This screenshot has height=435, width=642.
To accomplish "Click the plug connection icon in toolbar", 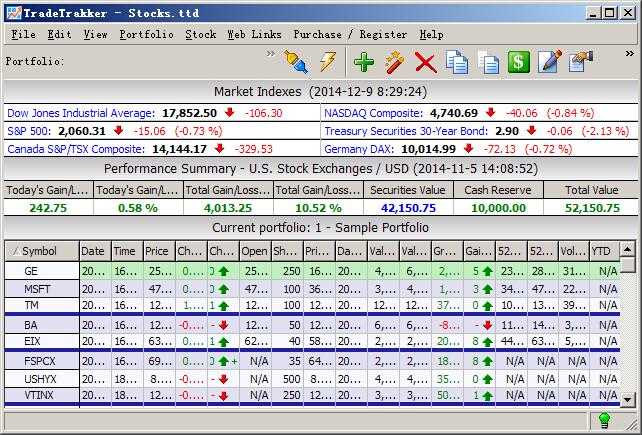I will [x=296, y=62].
